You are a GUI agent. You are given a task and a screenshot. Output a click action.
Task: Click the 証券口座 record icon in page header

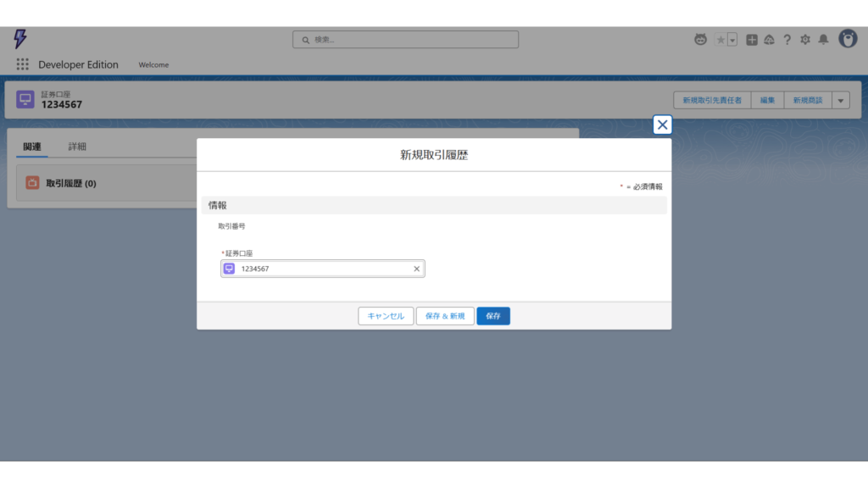click(25, 100)
